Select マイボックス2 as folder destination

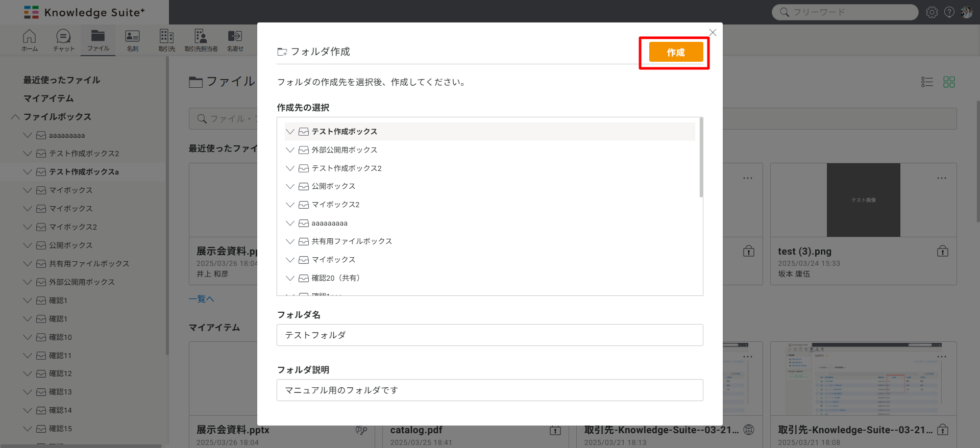pyautogui.click(x=335, y=205)
